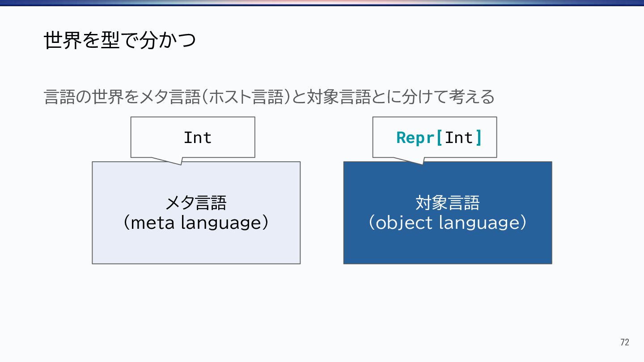Click the black Int inside Repr brackets

tap(458, 138)
